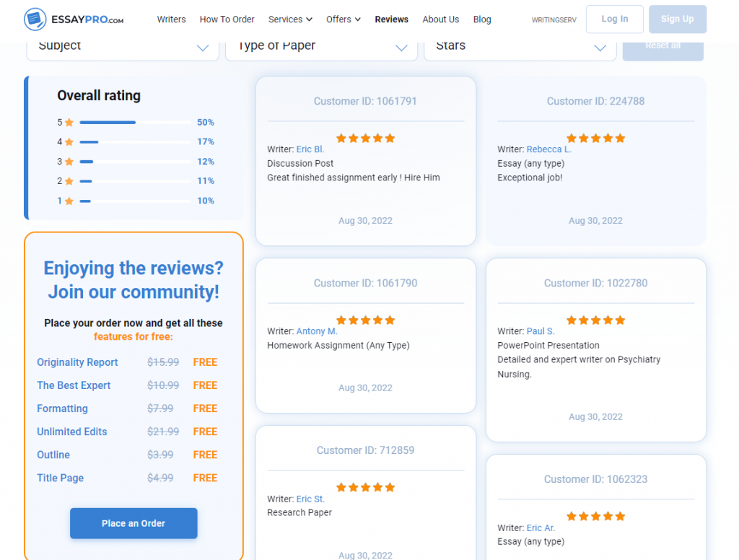739x560 pixels.
Task: Click the EssayPro logo icon
Action: tap(35, 19)
